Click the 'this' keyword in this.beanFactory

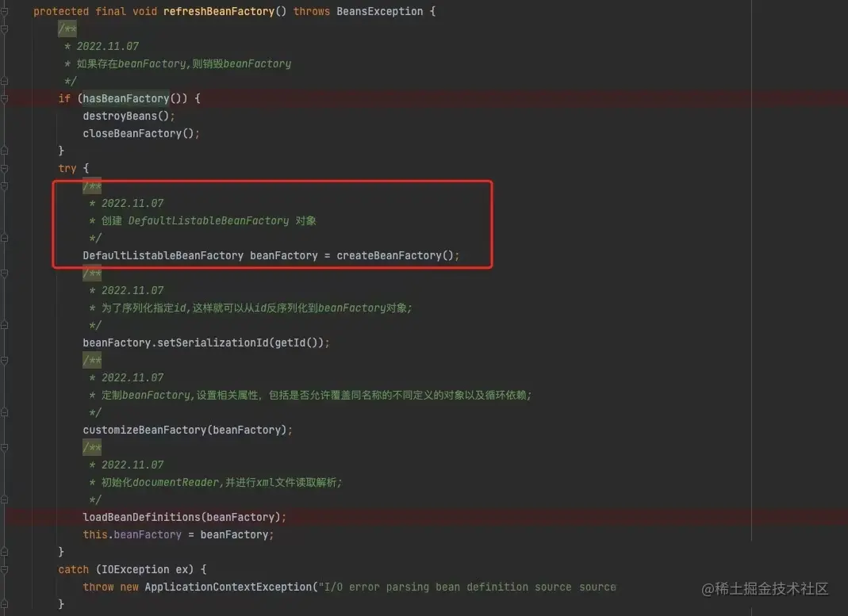click(x=94, y=534)
